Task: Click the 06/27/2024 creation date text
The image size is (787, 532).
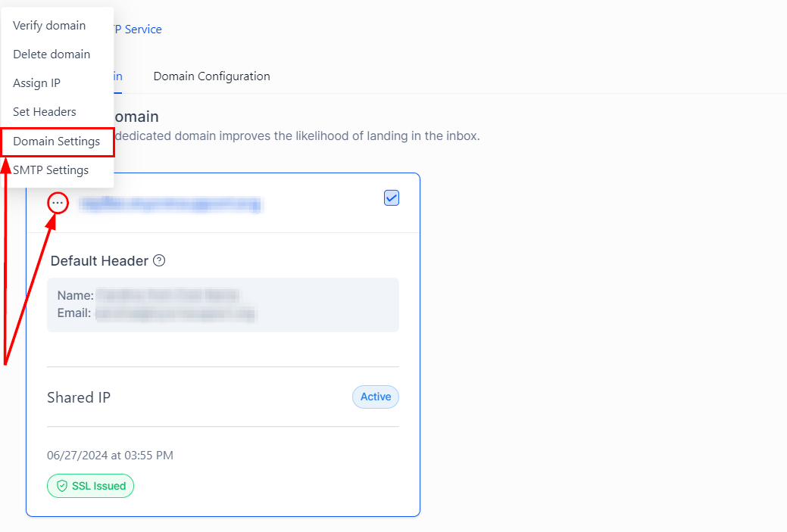Action: [110, 456]
